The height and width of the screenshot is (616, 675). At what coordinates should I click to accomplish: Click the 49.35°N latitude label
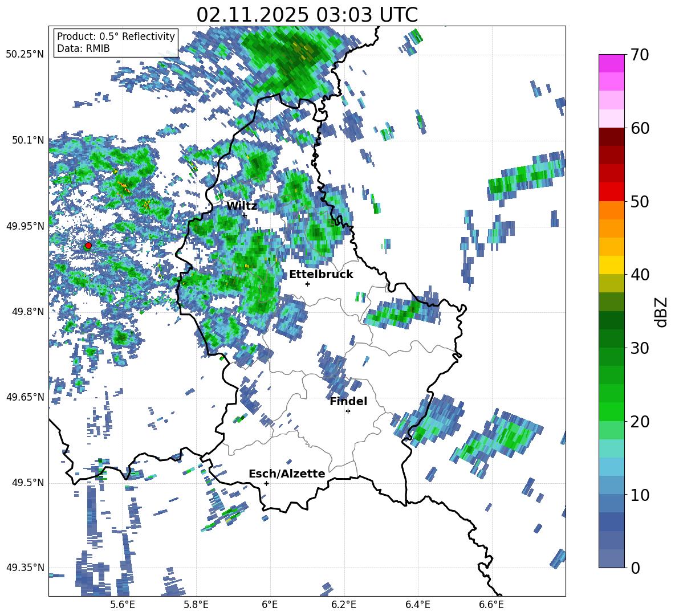point(25,568)
